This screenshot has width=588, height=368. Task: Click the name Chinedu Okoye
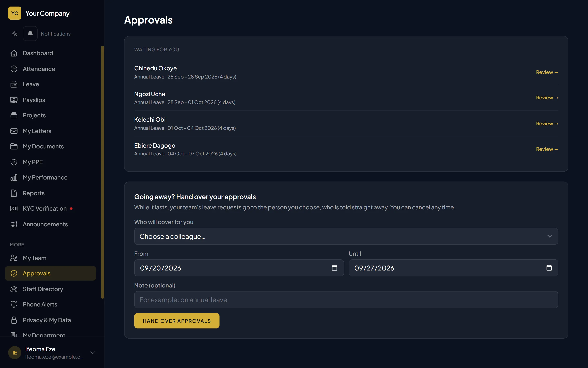click(155, 68)
